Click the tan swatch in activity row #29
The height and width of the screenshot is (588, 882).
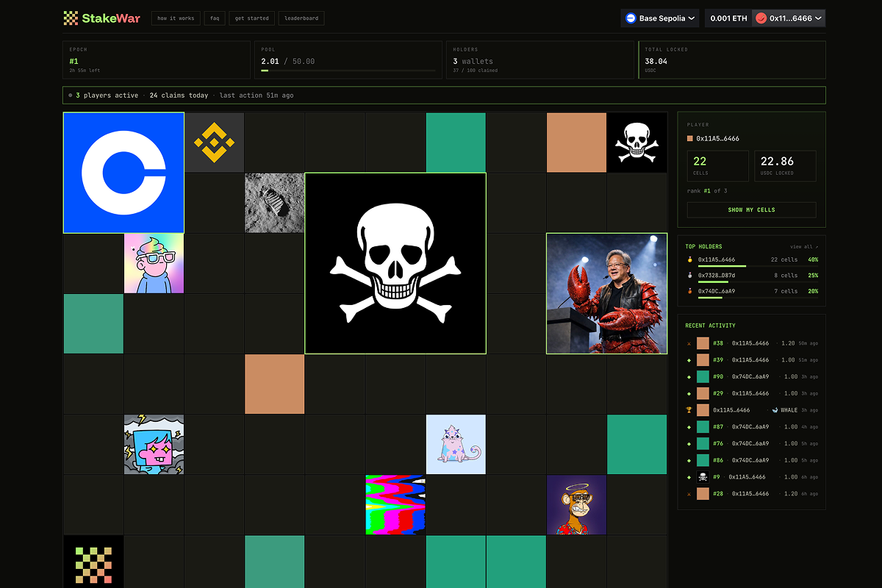click(x=703, y=393)
